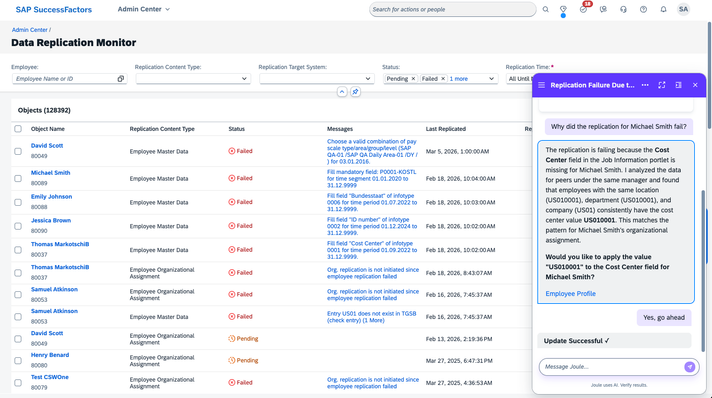
Task: Open the Replication Target System dropdown
Action: point(368,79)
